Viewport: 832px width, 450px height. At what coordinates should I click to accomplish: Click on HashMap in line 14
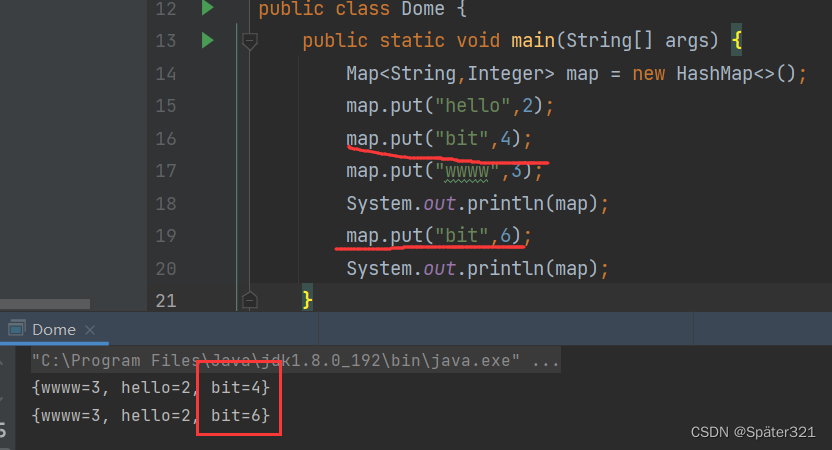(717, 74)
